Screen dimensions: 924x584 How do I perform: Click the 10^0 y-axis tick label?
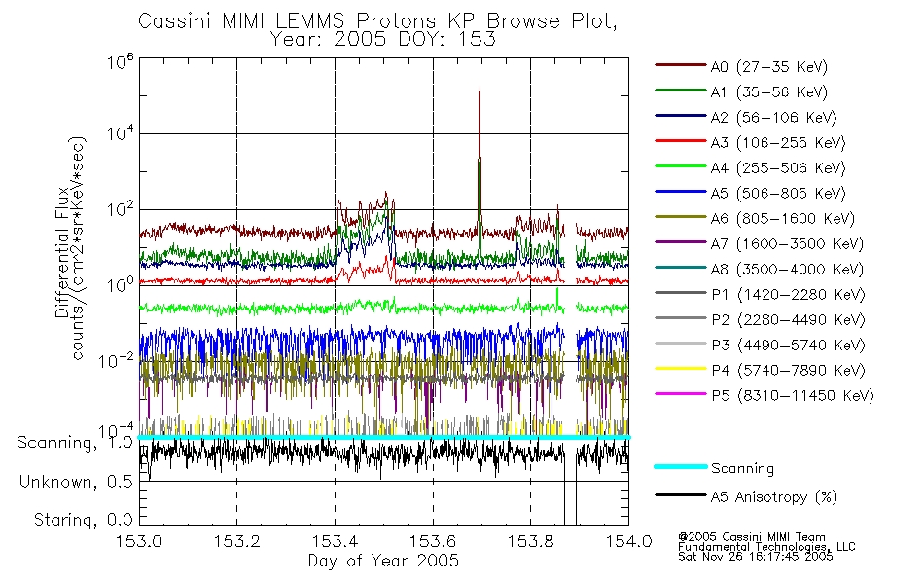(x=120, y=284)
